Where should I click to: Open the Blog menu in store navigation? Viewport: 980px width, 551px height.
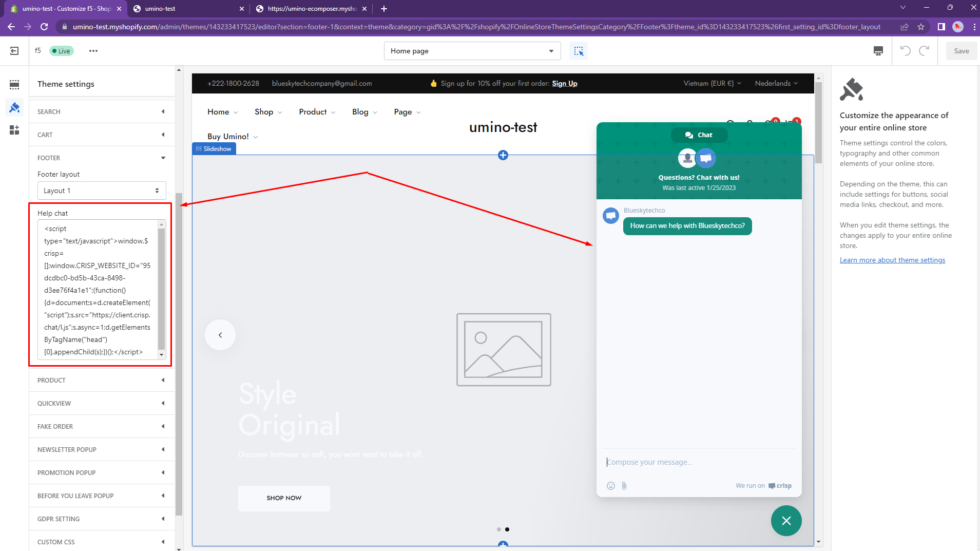(364, 112)
